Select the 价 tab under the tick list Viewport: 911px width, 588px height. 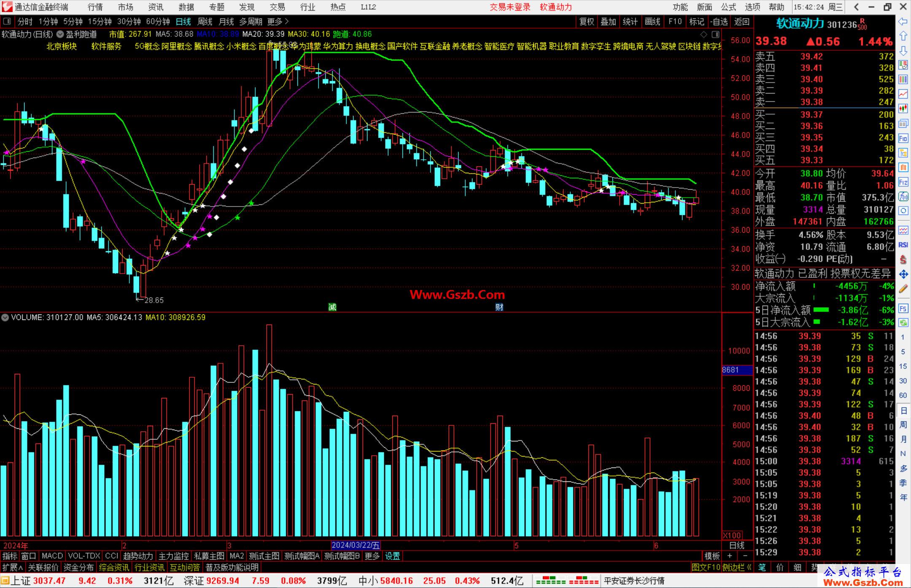[x=779, y=567]
